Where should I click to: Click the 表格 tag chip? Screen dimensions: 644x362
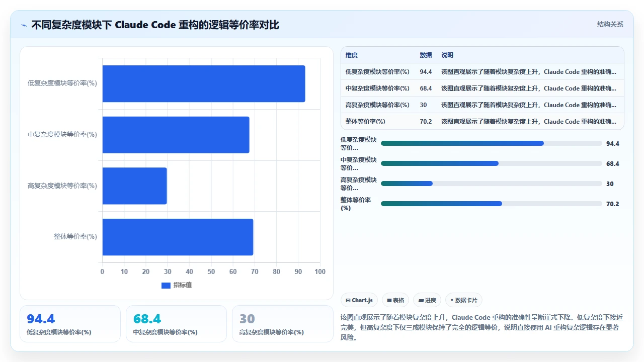pos(395,300)
